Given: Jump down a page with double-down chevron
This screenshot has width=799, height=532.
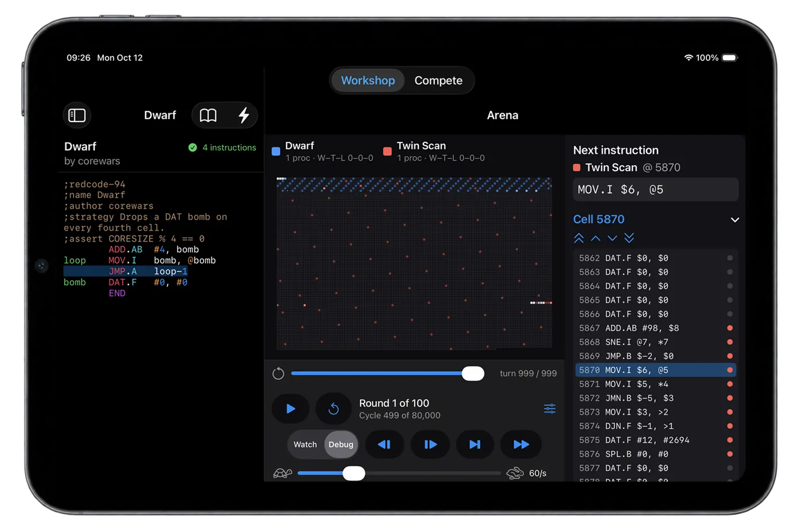Looking at the screenshot, I should [629, 238].
